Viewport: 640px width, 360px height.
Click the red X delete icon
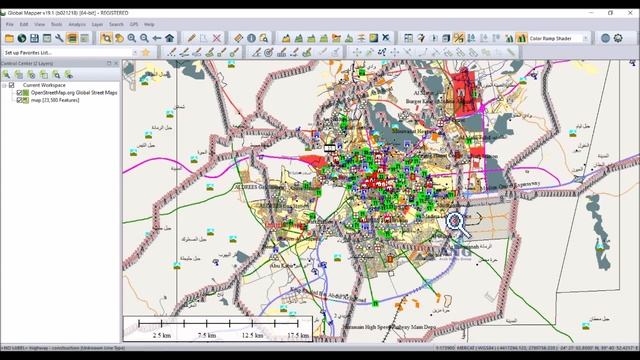[217, 38]
